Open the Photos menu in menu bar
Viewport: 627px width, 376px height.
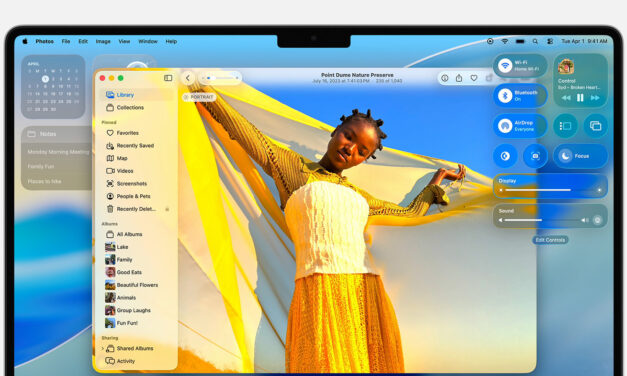(x=44, y=41)
